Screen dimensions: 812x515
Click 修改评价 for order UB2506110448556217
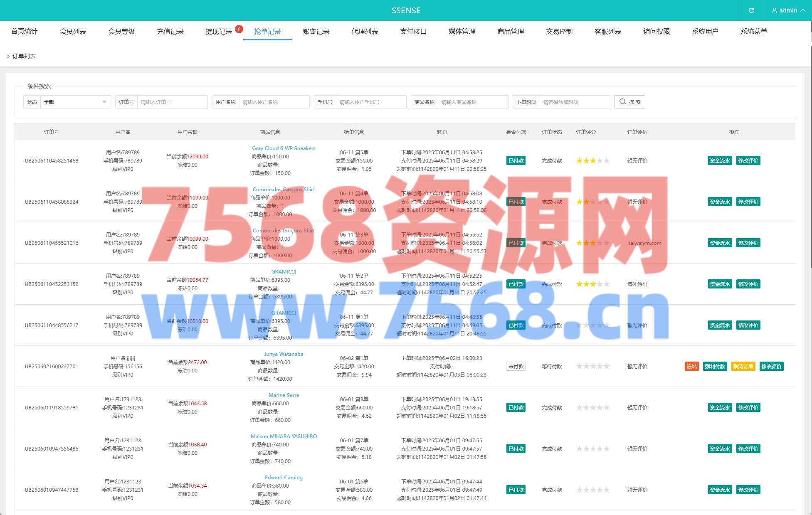click(748, 325)
